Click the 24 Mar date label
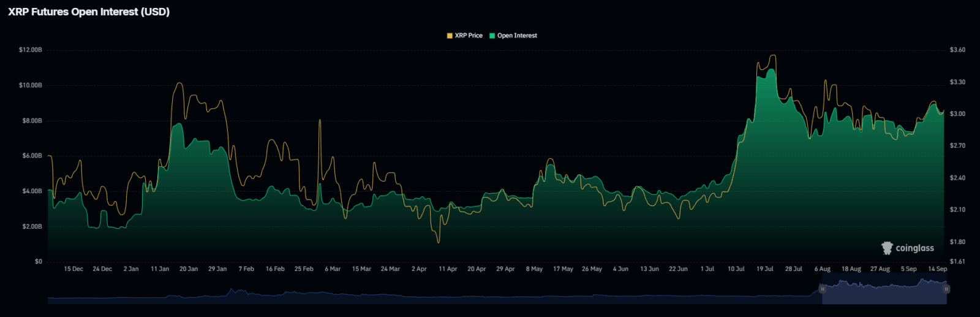 [390, 269]
